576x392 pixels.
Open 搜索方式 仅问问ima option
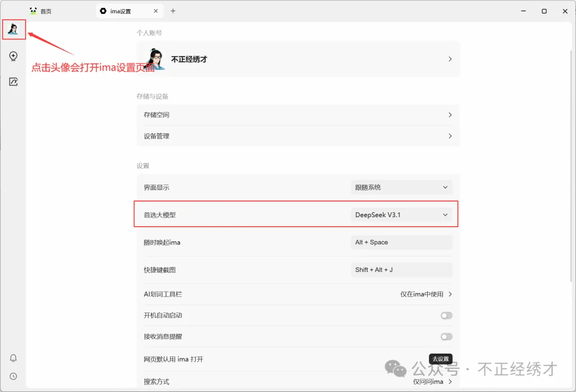tap(433, 382)
